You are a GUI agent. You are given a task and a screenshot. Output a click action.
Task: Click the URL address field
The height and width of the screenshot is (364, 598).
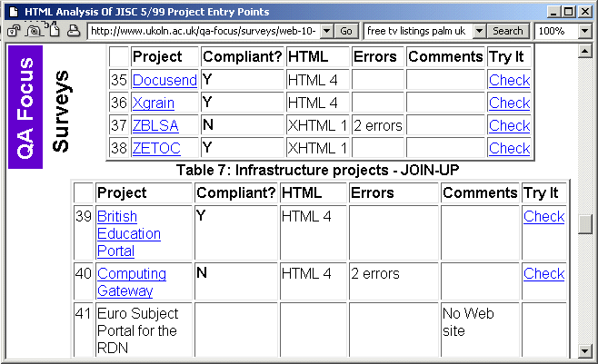[x=204, y=31]
